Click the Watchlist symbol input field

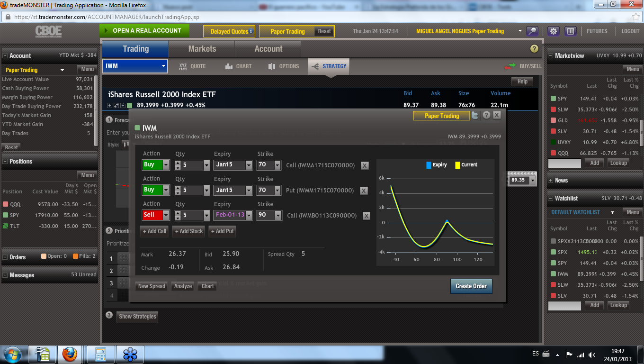[x=564, y=306]
